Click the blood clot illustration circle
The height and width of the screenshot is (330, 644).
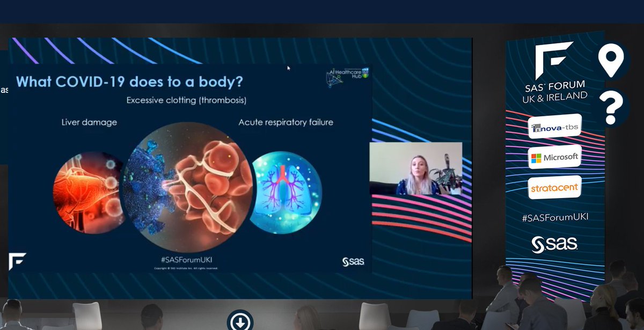click(x=188, y=186)
